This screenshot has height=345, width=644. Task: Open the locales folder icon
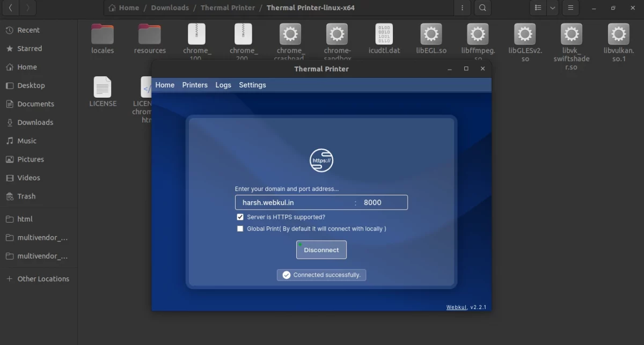click(x=103, y=34)
